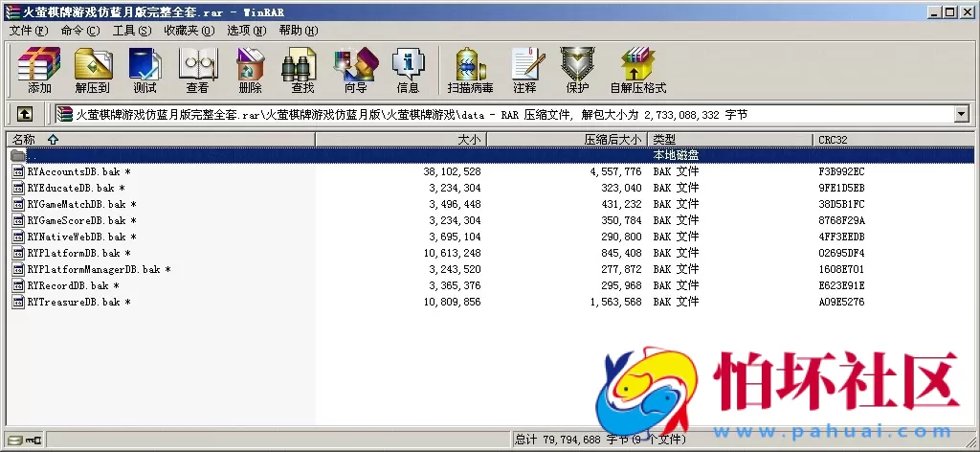
Task: Click the RYGameMatchDB.bak file icon
Action: point(19,204)
